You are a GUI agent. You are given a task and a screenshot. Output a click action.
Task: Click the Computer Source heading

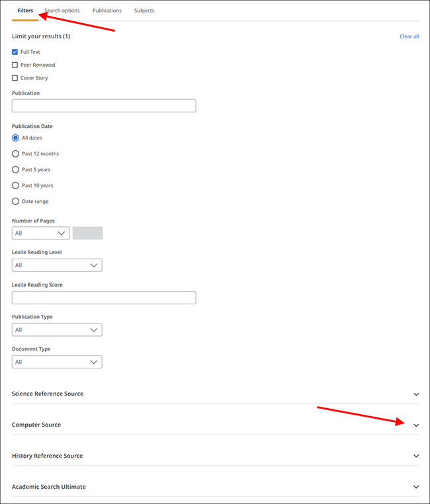click(36, 425)
